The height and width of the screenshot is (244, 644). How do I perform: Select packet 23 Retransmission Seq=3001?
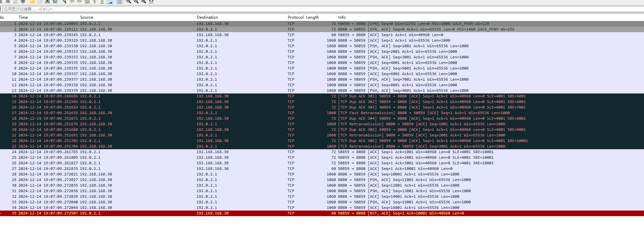[x=322, y=146]
